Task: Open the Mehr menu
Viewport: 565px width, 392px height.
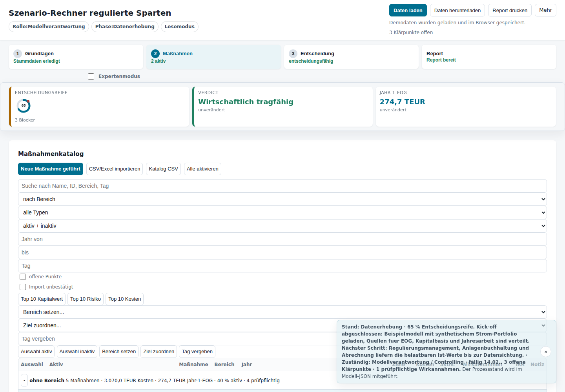Action: click(545, 10)
